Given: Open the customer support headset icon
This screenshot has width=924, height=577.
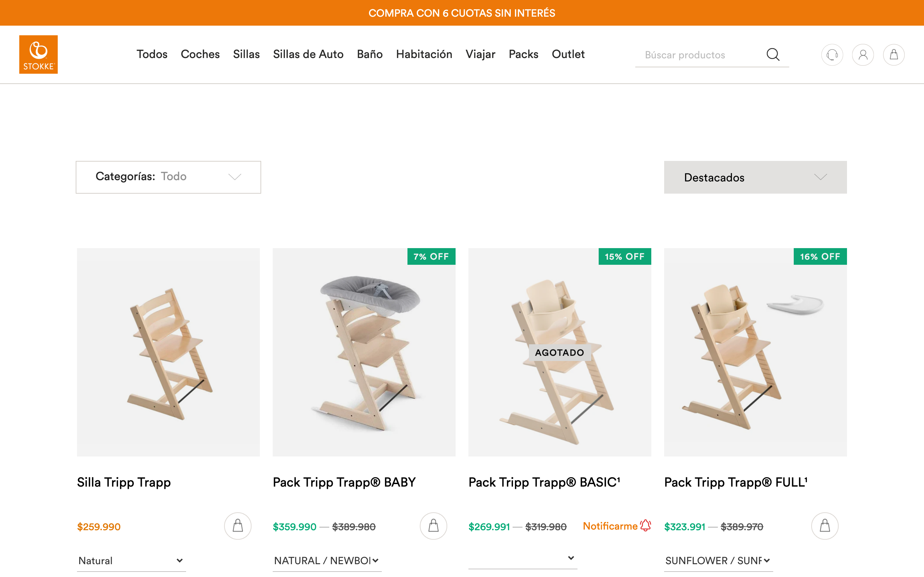Looking at the screenshot, I should pyautogui.click(x=832, y=54).
